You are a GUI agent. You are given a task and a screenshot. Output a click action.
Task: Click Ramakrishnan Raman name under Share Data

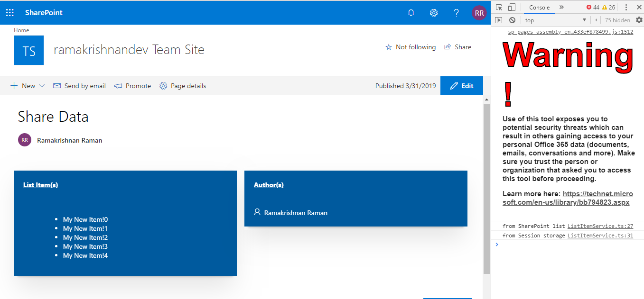pos(70,140)
